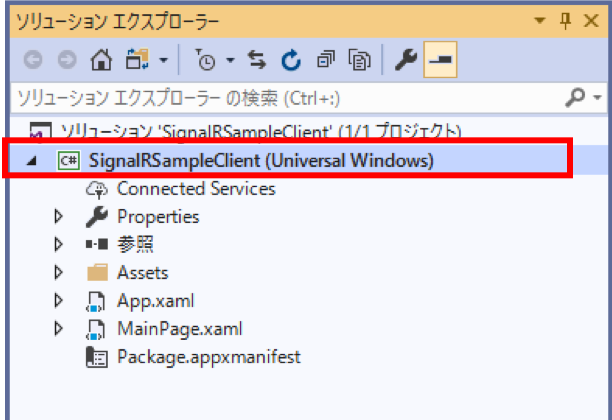The width and height of the screenshot is (612, 420).
Task: Select SignalRSampleClient (Universal Windows) project
Action: pos(261,160)
